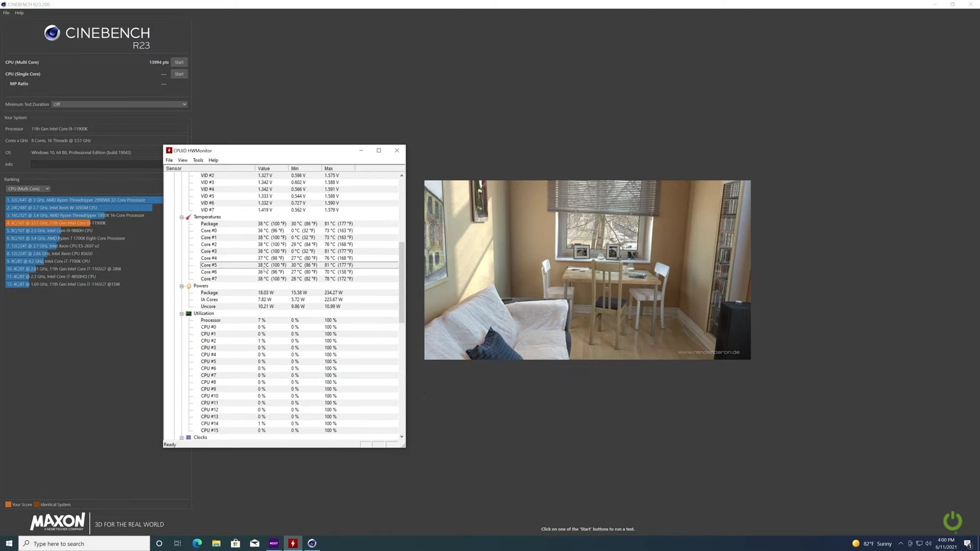Switch to HWMonitor red taskbar icon
The width and height of the screenshot is (980, 551).
[x=293, y=543]
